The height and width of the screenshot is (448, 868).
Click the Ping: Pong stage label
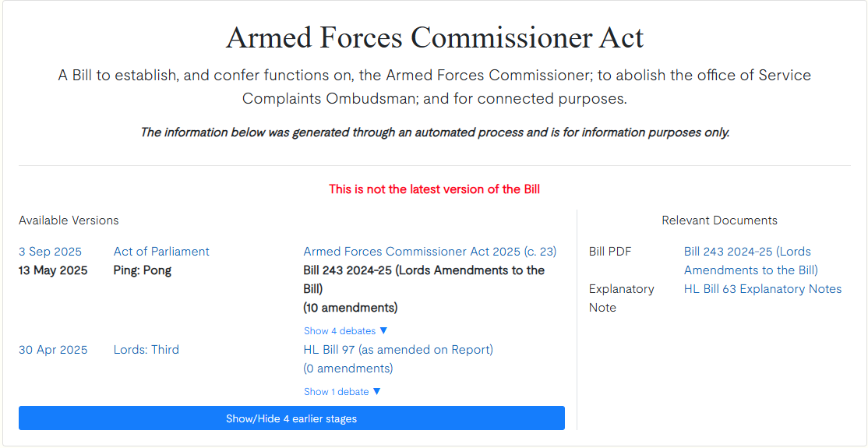(143, 270)
